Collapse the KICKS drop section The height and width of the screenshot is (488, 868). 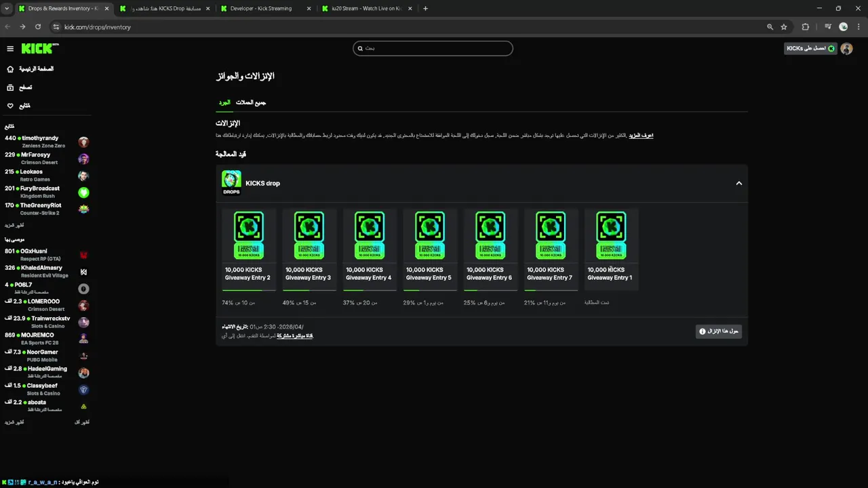(739, 183)
